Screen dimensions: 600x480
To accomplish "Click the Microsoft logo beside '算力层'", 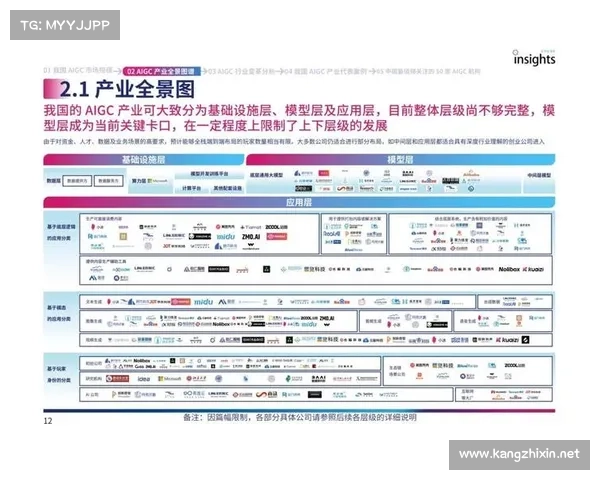I will coord(158,181).
